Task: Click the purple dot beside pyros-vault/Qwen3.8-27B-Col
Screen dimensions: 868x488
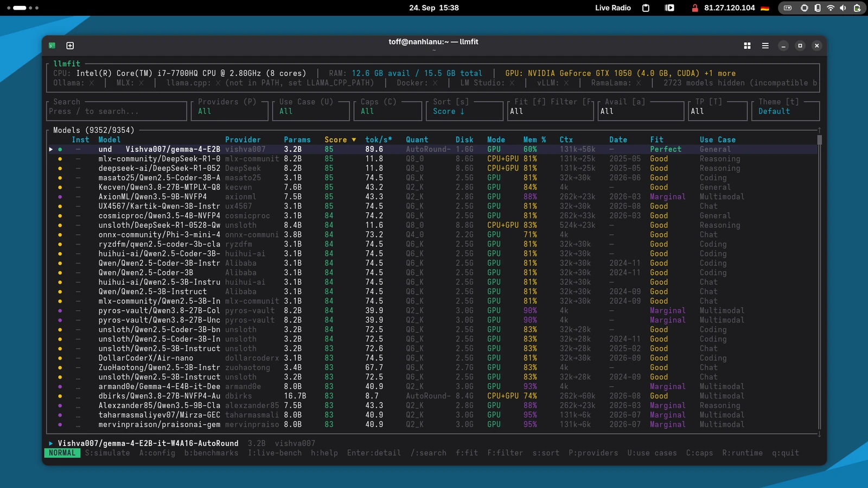Action: click(60, 311)
